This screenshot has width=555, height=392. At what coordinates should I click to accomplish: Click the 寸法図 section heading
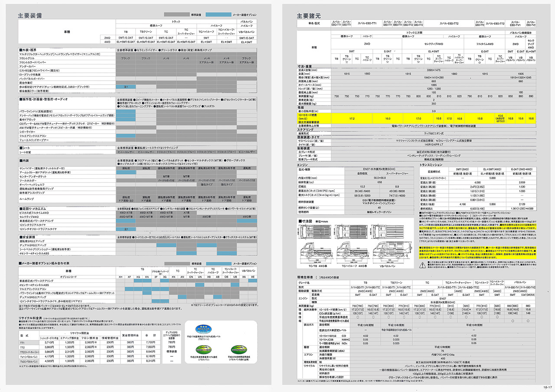click(x=306, y=221)
